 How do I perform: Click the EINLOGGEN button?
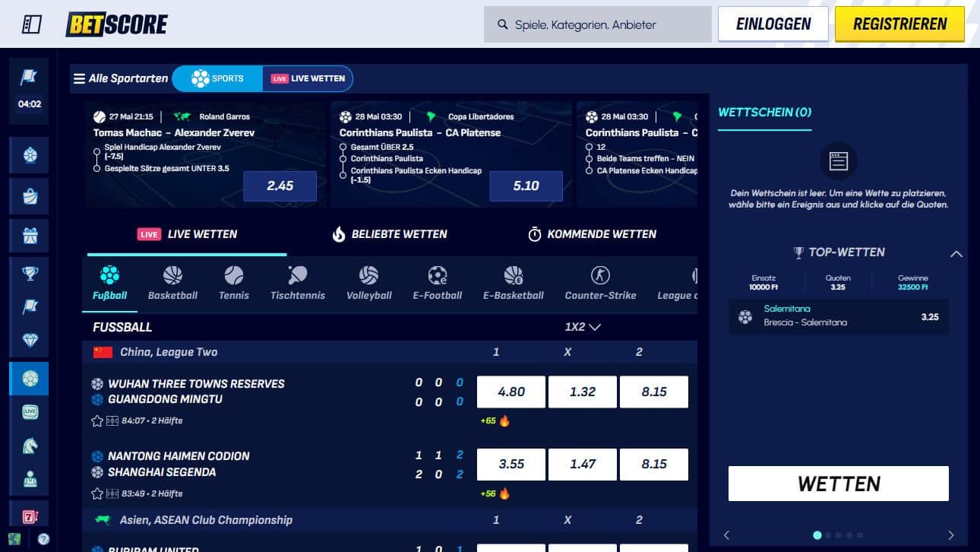pos(773,24)
